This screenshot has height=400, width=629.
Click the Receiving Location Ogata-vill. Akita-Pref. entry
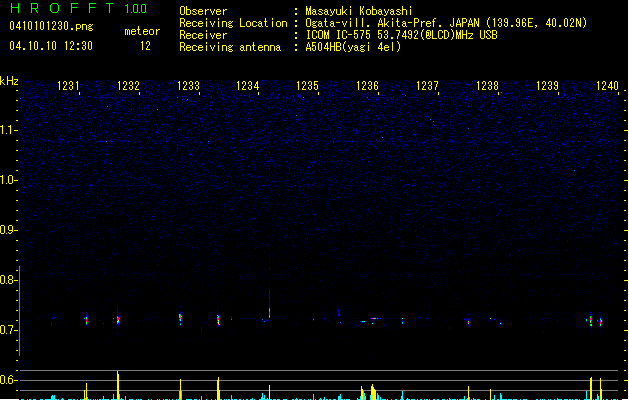click(446, 23)
